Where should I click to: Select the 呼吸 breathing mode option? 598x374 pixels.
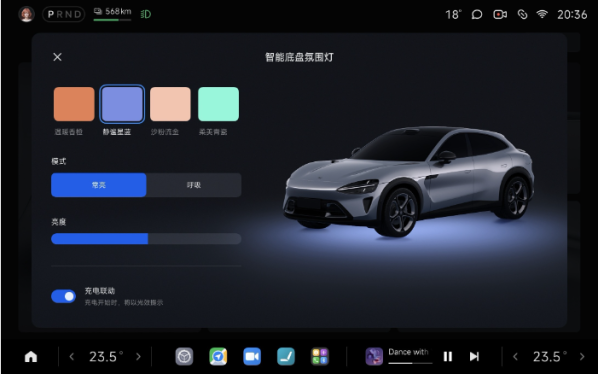pos(194,185)
